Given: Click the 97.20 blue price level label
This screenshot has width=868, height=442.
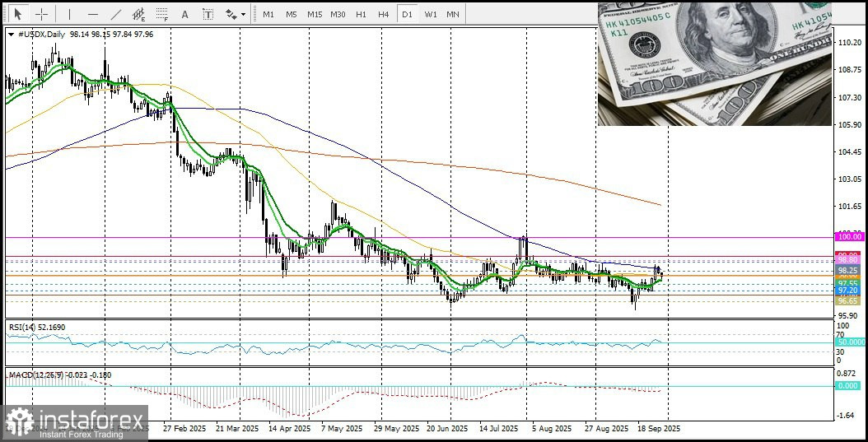Looking at the screenshot, I should click(848, 290).
